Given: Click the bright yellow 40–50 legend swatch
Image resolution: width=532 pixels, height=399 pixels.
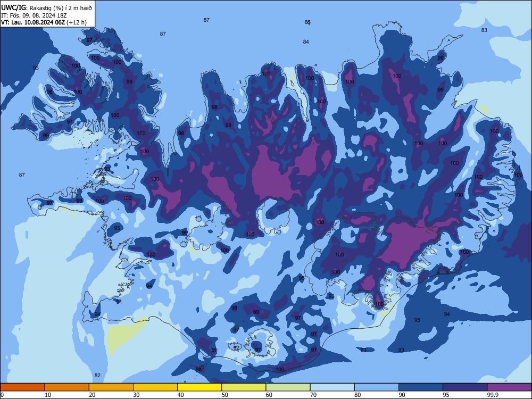Looking at the screenshot, I should pyautogui.click(x=199, y=387).
